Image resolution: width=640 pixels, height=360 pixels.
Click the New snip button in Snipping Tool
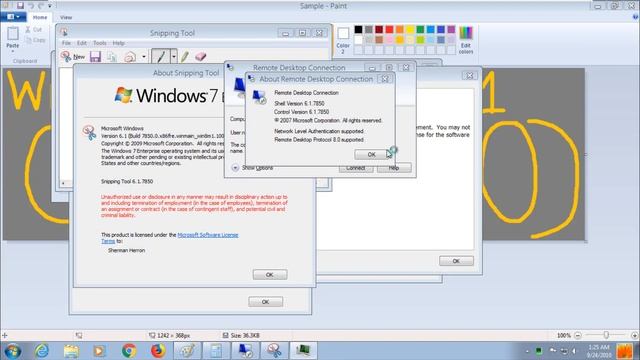pos(73,57)
